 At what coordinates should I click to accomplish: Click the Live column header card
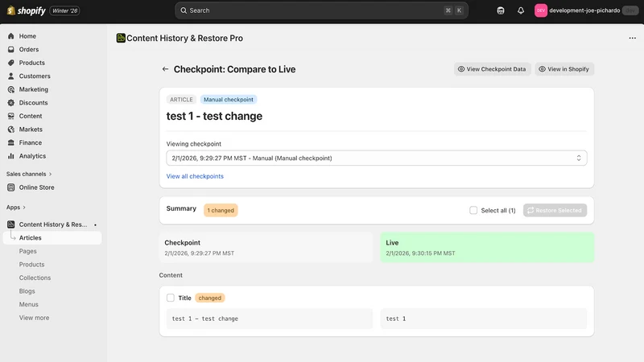point(487,248)
